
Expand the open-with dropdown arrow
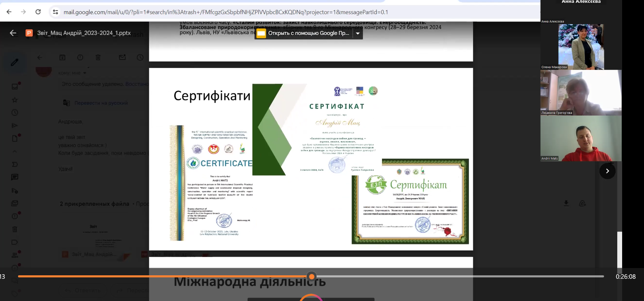tap(358, 33)
